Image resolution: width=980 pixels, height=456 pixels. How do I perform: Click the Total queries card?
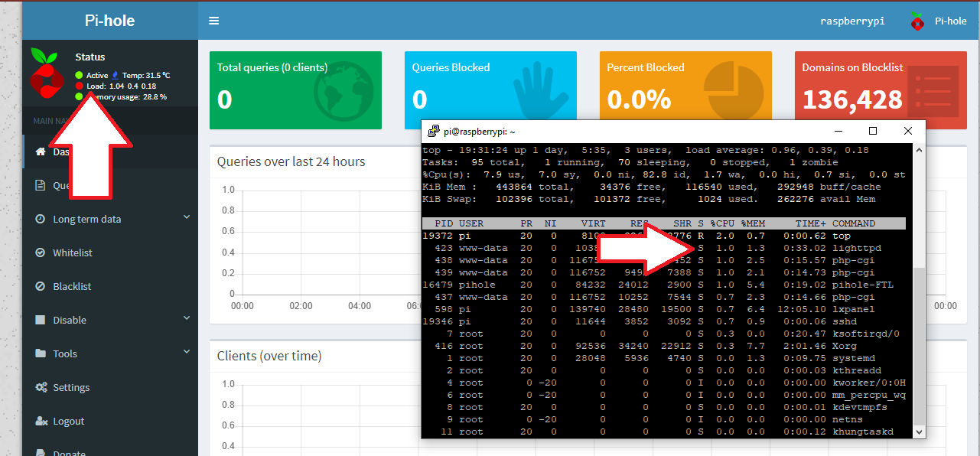(295, 90)
